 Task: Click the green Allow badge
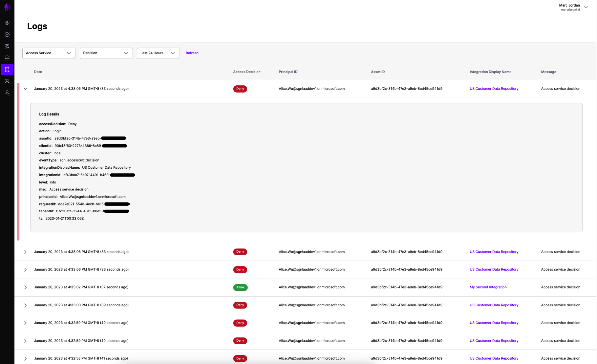(240, 287)
